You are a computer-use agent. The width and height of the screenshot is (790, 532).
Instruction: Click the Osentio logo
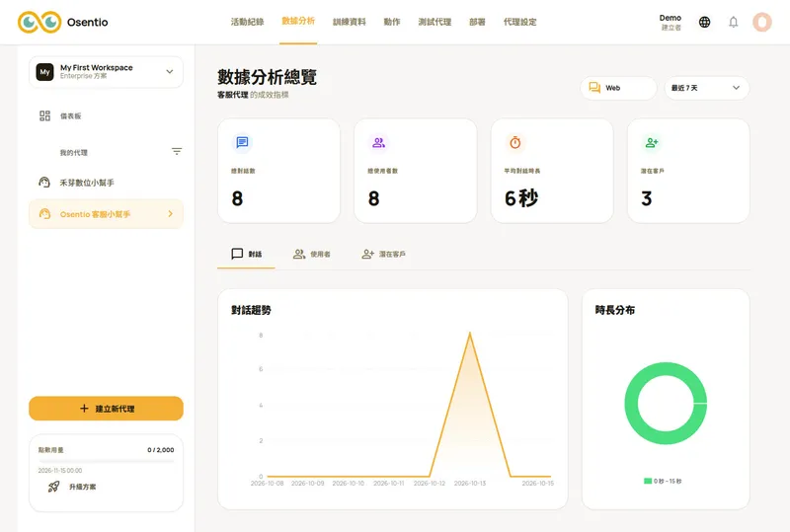pyautogui.click(x=63, y=22)
